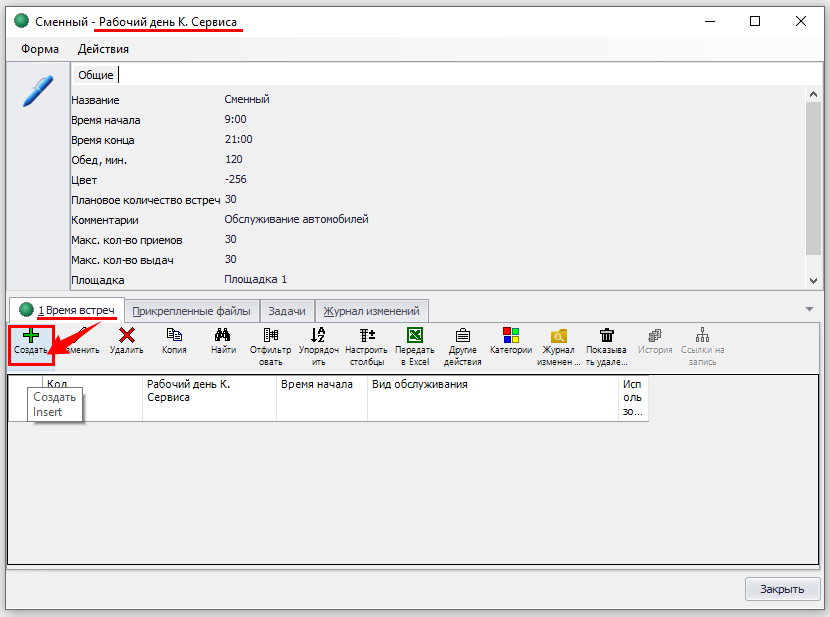The height and width of the screenshot is (617, 830).
Task: Expand the tab list dropdown arrow
Action: [809, 308]
